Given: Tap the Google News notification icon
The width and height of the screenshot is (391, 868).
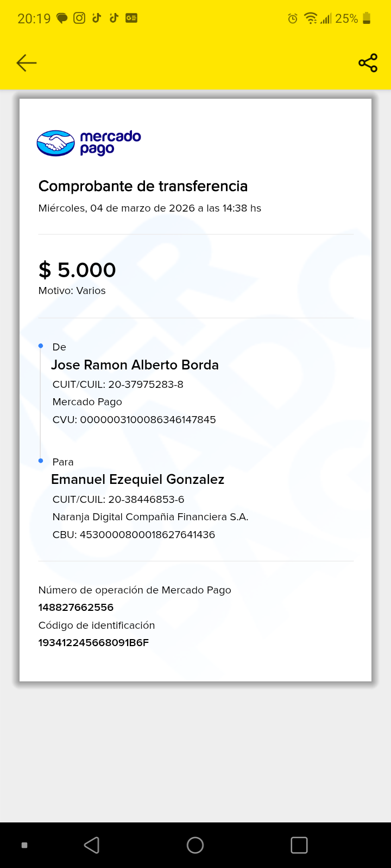Looking at the screenshot, I should click(x=131, y=18).
